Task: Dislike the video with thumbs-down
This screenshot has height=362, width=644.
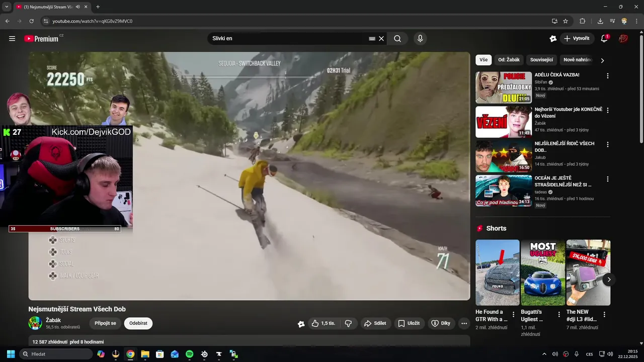Action: [x=348, y=323]
